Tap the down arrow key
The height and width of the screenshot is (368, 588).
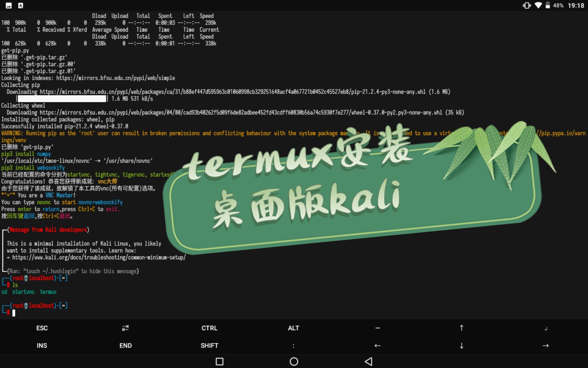pos(461,346)
